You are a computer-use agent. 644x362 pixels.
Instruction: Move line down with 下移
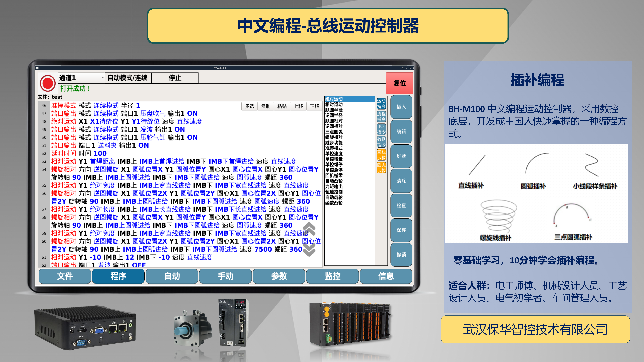coord(314,106)
